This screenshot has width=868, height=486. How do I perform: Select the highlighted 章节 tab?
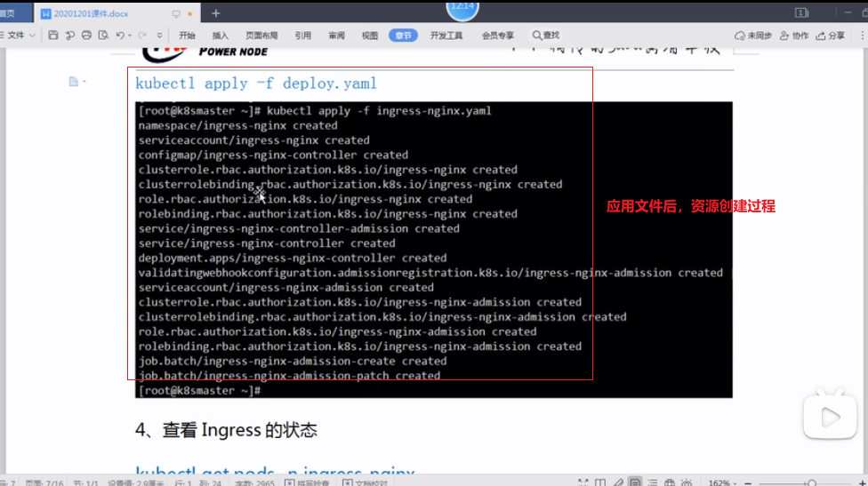403,36
